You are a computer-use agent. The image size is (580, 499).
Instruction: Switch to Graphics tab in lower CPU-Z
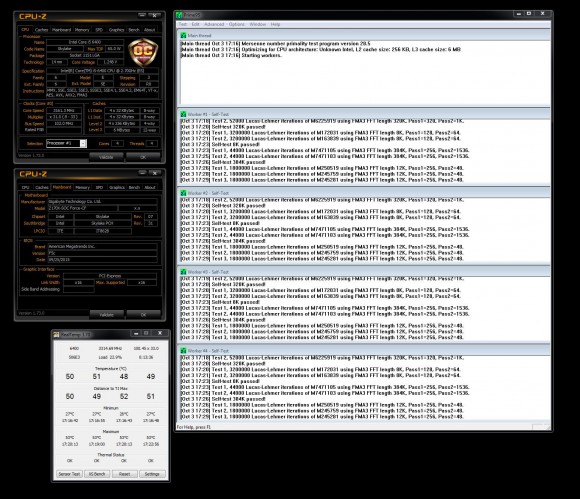pos(117,188)
